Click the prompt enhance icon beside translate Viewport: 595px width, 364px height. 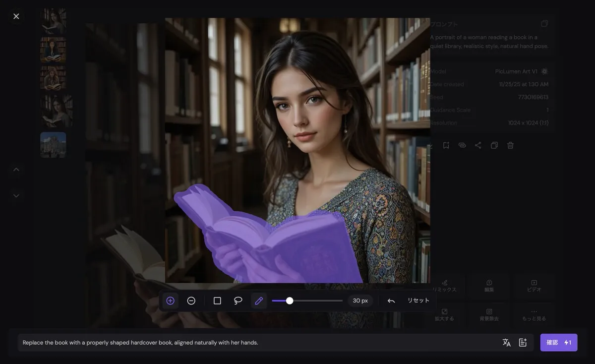pos(523,343)
